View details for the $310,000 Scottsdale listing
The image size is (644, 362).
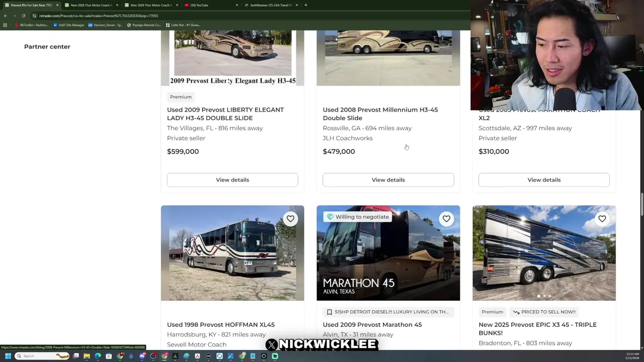544,179
